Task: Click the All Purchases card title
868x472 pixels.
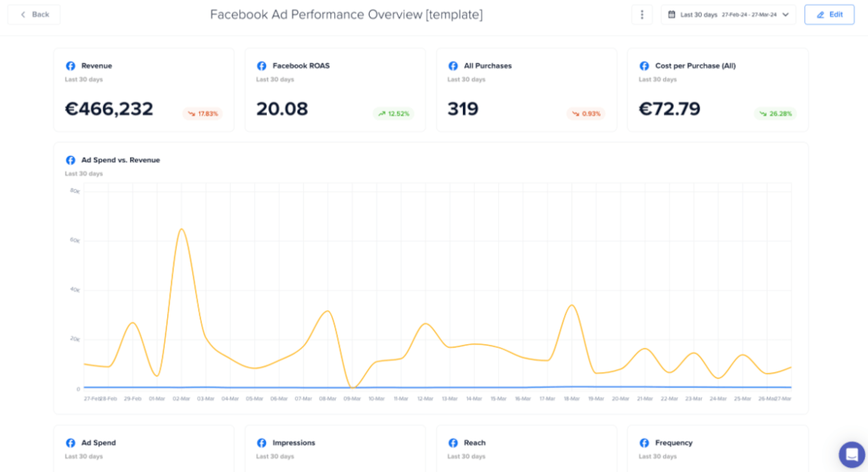Action: click(x=488, y=66)
